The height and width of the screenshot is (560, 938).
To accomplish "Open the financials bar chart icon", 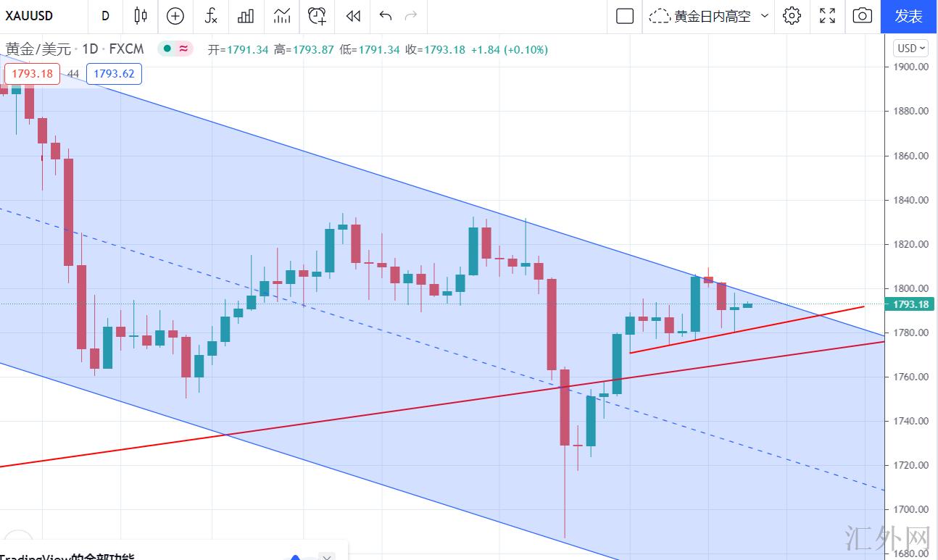I will [x=246, y=16].
